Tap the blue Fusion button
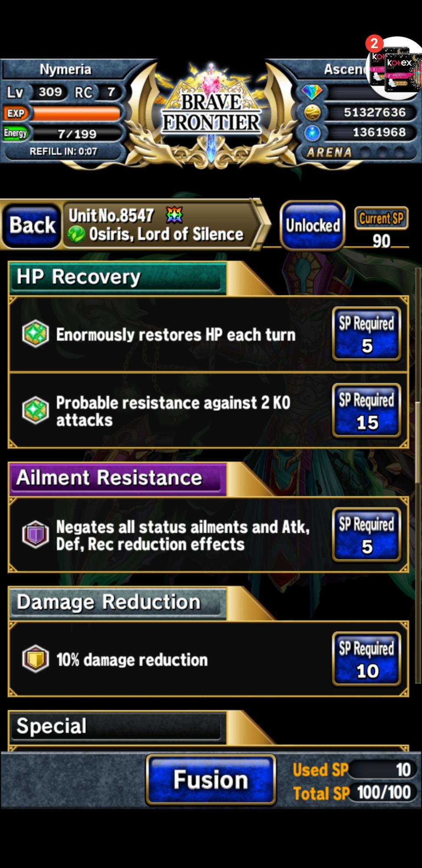The width and height of the screenshot is (422, 868). tap(211, 780)
